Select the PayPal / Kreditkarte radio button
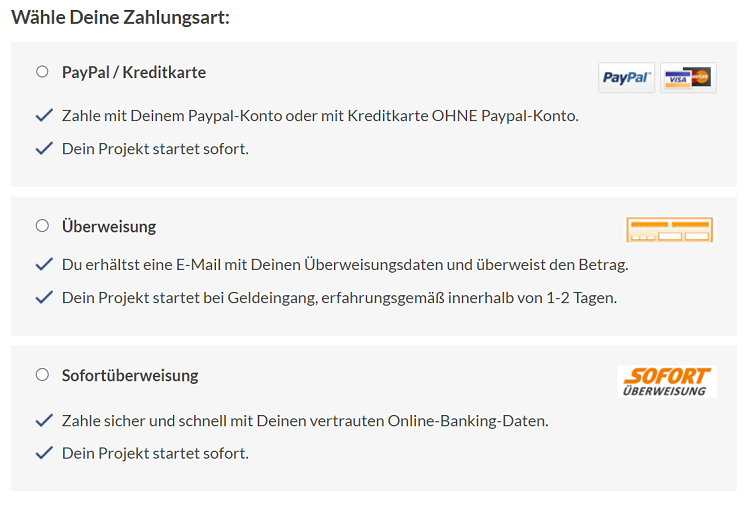Screen dimensions: 750x507 pos(42,72)
